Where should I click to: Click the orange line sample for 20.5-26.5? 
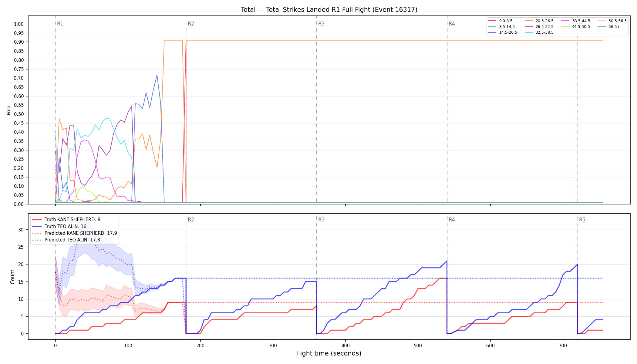click(x=528, y=21)
